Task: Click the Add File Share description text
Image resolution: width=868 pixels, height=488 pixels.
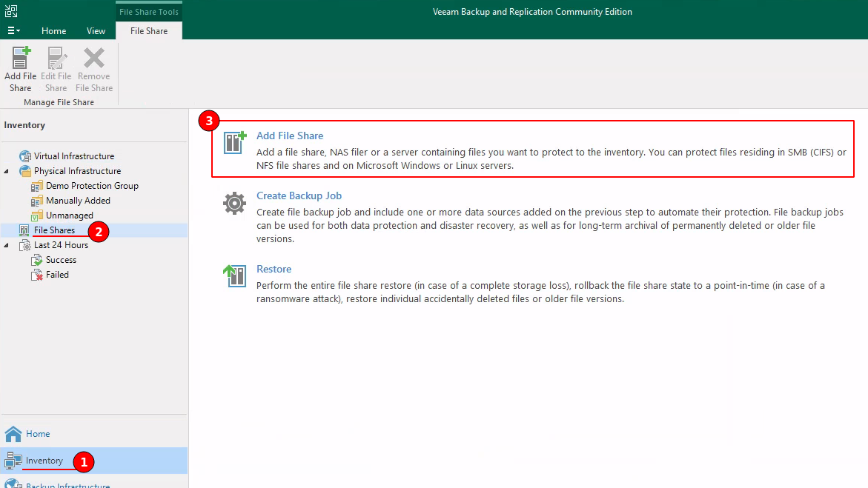Action: click(551, 158)
